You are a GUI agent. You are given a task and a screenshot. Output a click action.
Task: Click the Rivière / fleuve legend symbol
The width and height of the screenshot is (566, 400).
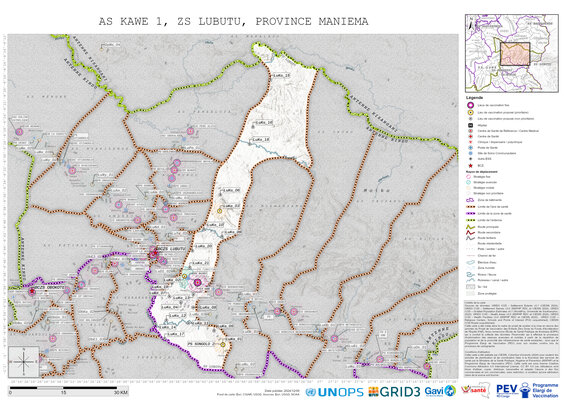point(470,275)
